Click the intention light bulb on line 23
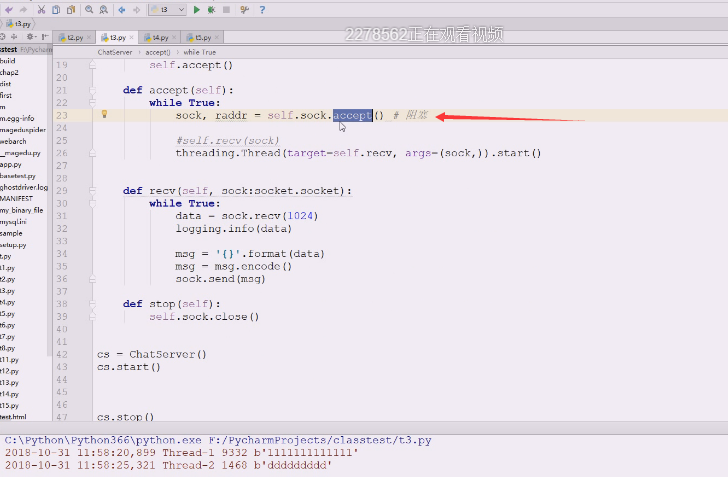The height and width of the screenshot is (477, 728). pyautogui.click(x=104, y=114)
